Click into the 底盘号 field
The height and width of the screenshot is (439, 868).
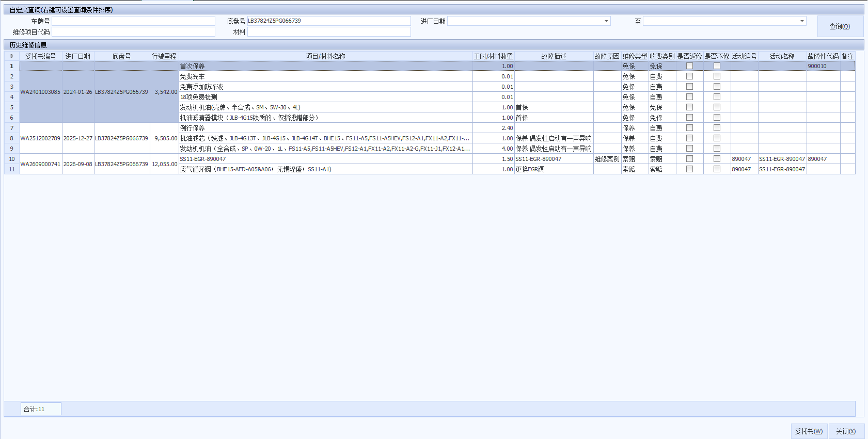[x=329, y=21]
